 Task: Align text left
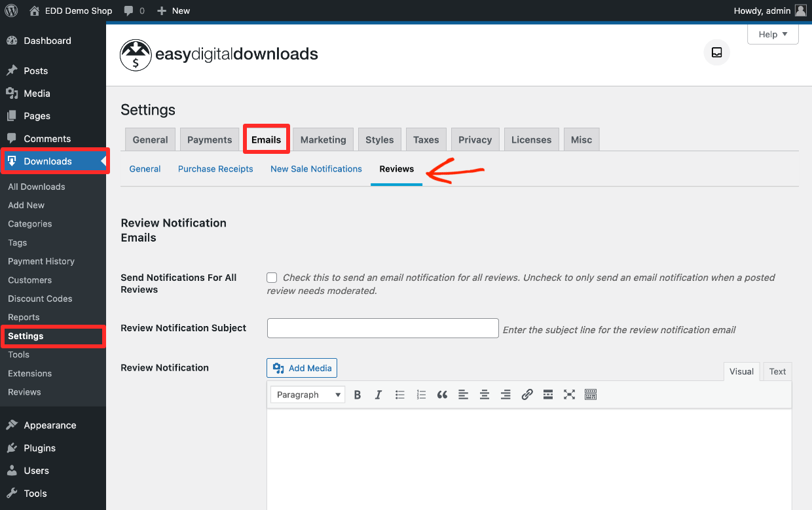coord(463,395)
